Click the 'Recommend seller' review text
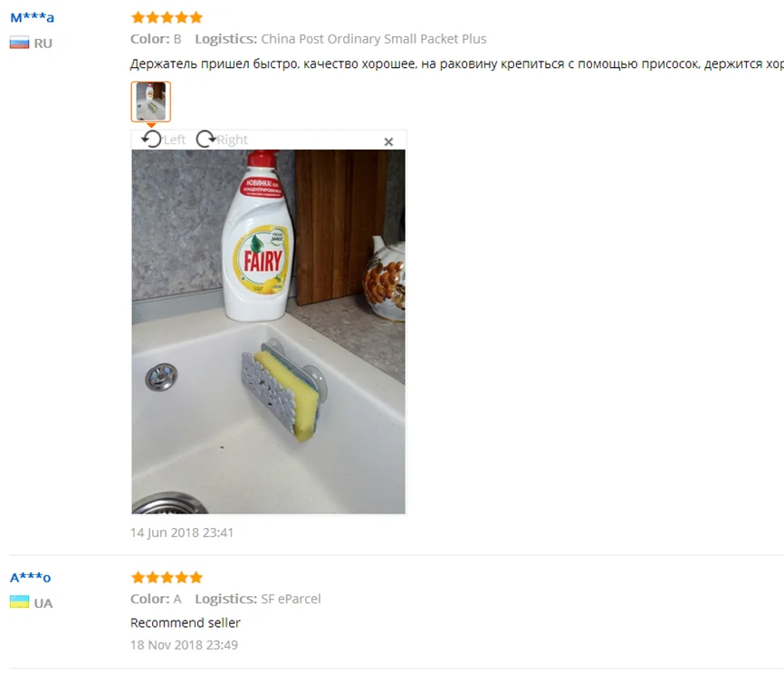This screenshot has width=784, height=683. point(186,623)
